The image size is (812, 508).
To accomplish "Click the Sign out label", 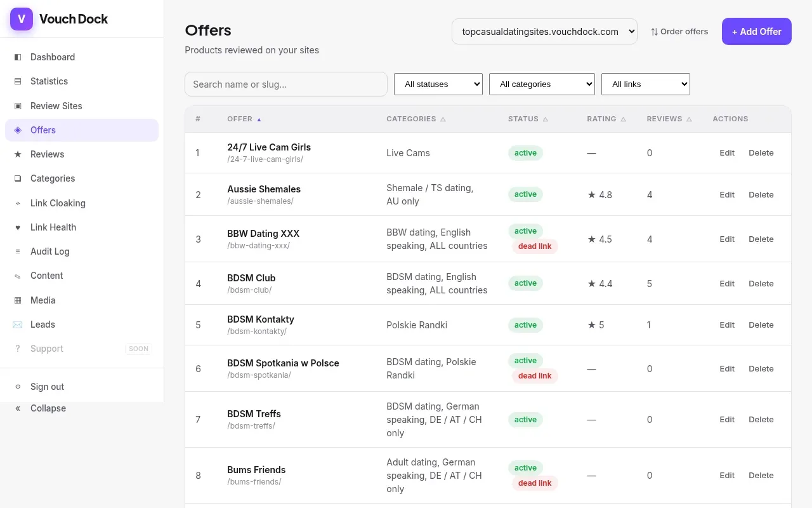I will pyautogui.click(x=47, y=387).
